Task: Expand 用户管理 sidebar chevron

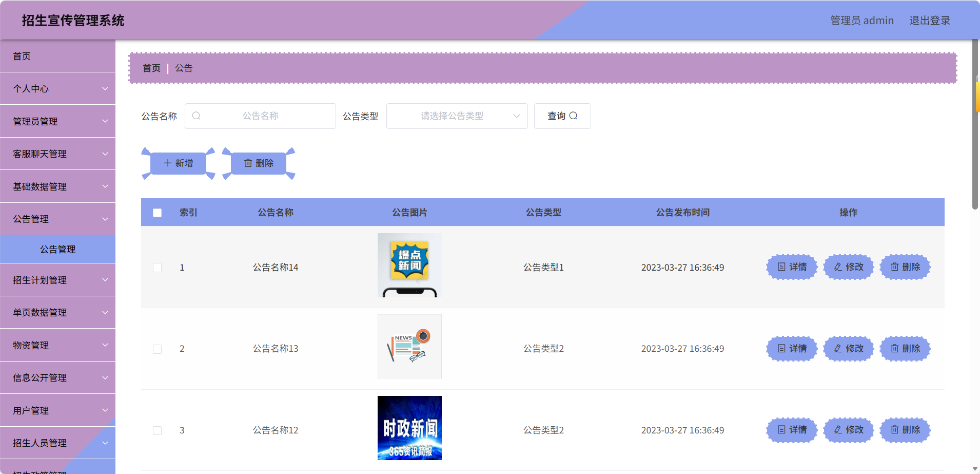Action: 105,410
